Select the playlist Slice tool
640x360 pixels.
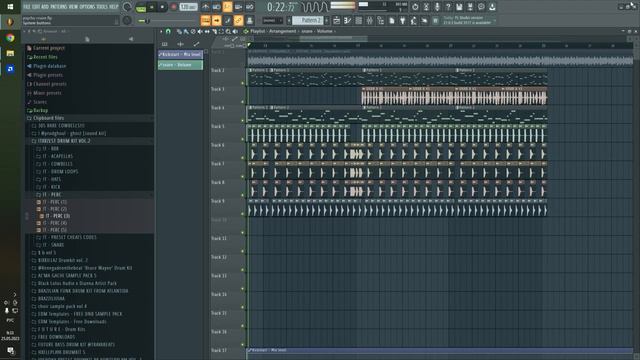pyautogui.click(x=214, y=31)
